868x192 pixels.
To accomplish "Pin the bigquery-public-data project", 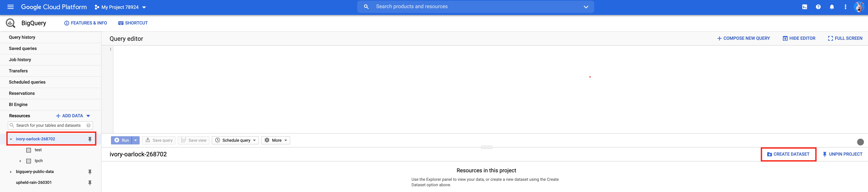I will pyautogui.click(x=90, y=171).
